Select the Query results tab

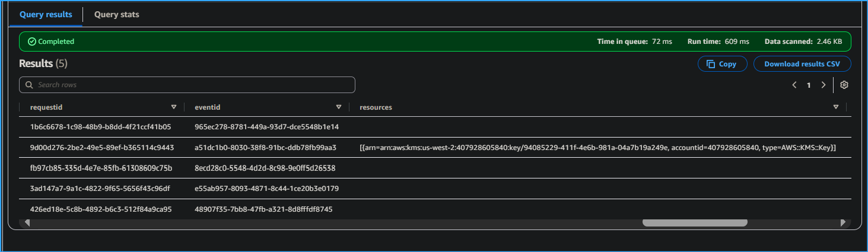[46, 14]
